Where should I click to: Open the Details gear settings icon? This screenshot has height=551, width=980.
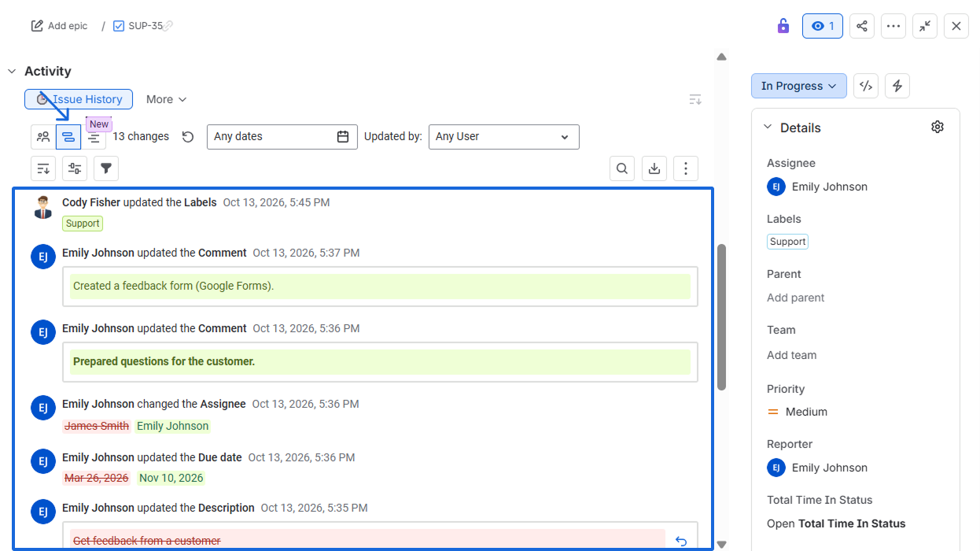click(x=938, y=127)
